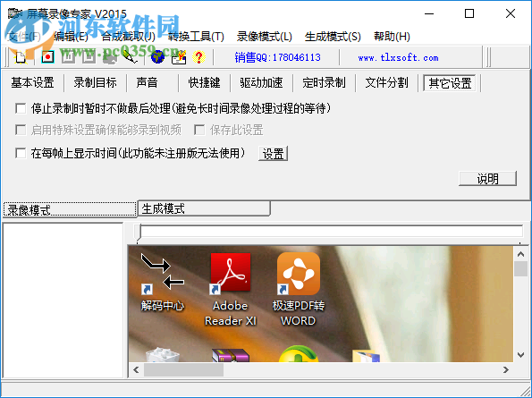532x398 pixels.
Task: Switch to the 声音 tab
Action: pos(147,83)
